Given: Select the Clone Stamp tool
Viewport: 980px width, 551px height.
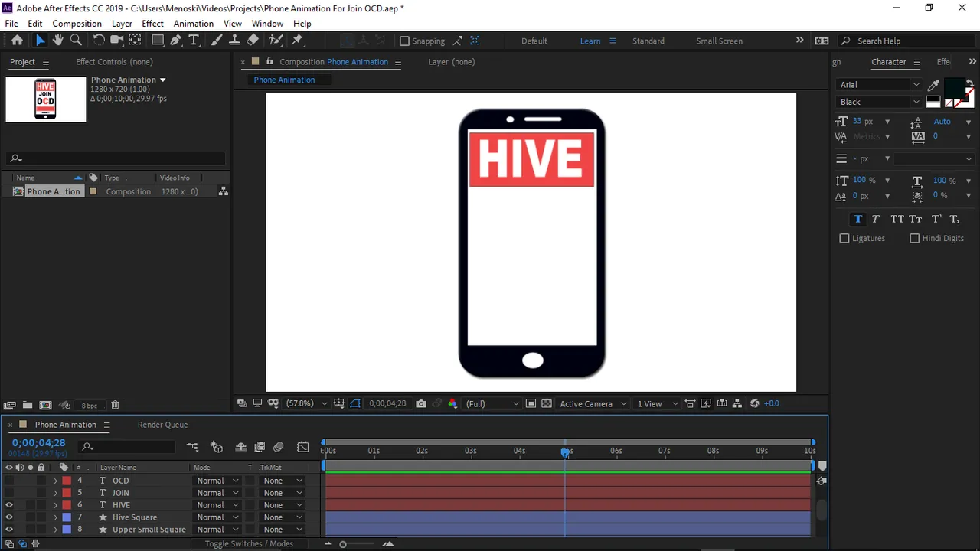Looking at the screenshot, I should 234,41.
